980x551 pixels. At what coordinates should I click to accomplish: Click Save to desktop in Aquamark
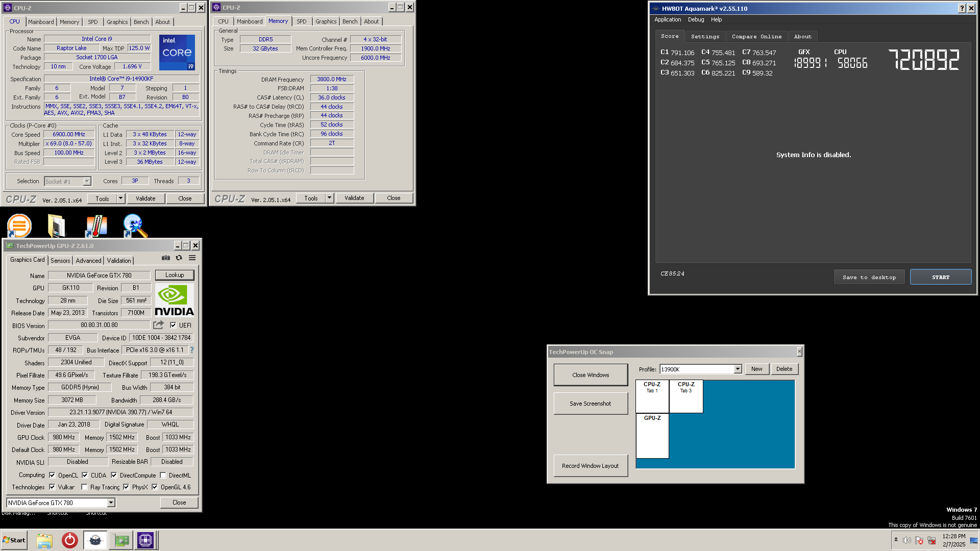[x=869, y=277]
